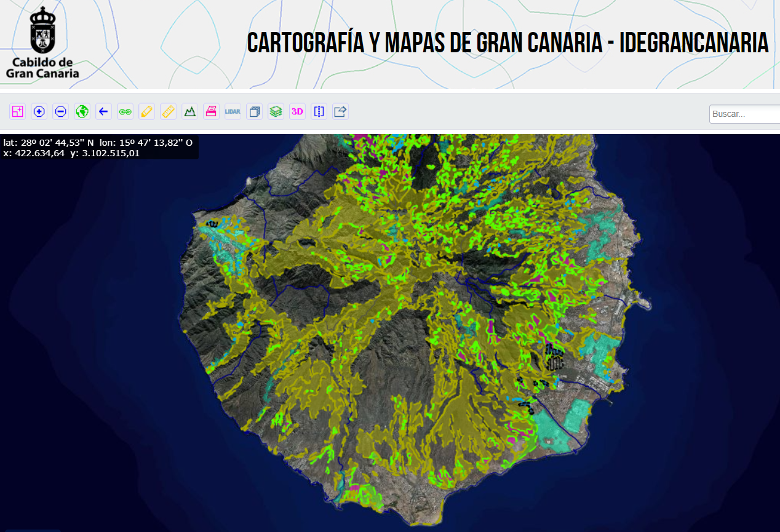Click the share export icon
Viewport: 780px width, 532px height.
point(340,111)
